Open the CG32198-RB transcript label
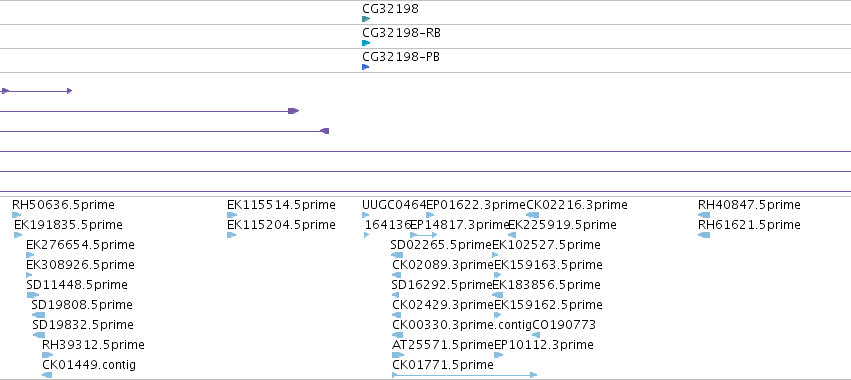This screenshot has width=851, height=380. (401, 33)
